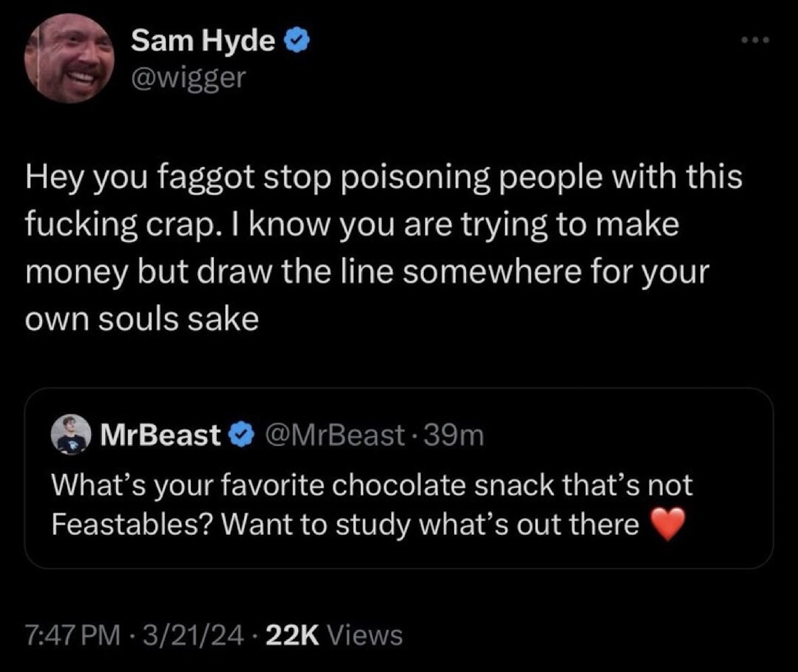
Task: Click the 7:47 PM post time
Action: coord(73,635)
